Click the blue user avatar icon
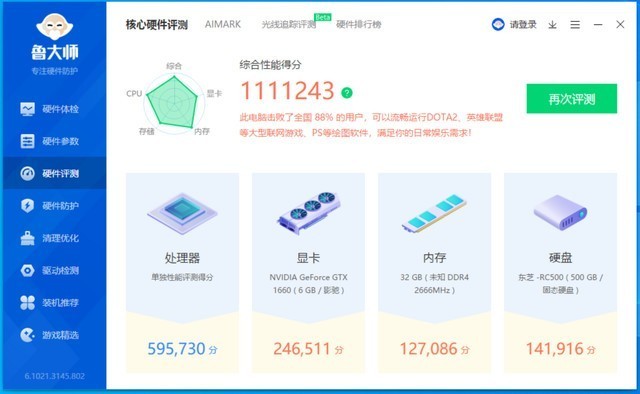The width and height of the screenshot is (640, 394). point(498,24)
